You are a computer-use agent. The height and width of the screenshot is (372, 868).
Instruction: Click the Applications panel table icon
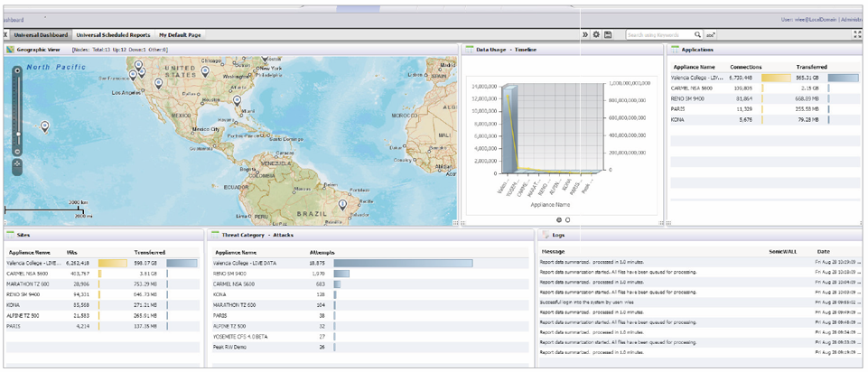coord(676,50)
